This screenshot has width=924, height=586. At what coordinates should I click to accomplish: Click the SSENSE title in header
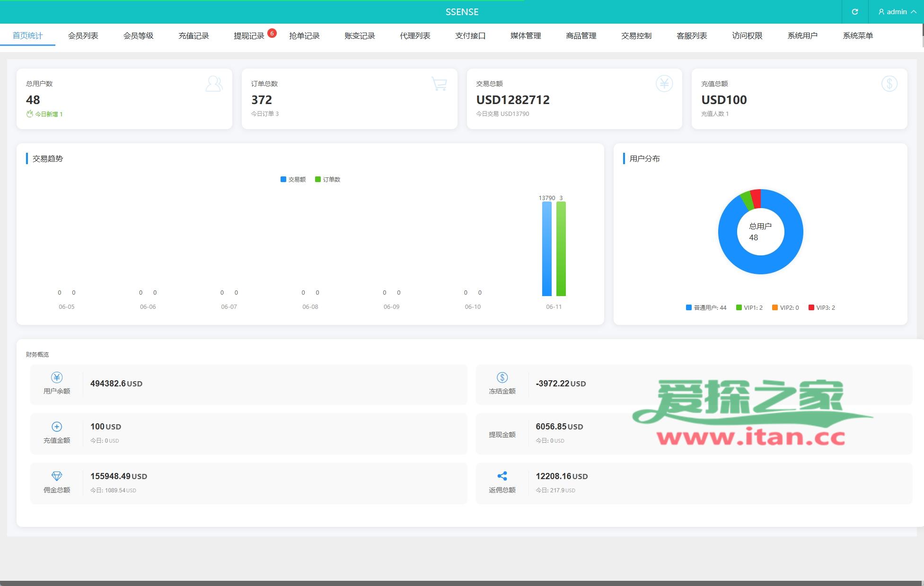pyautogui.click(x=462, y=12)
